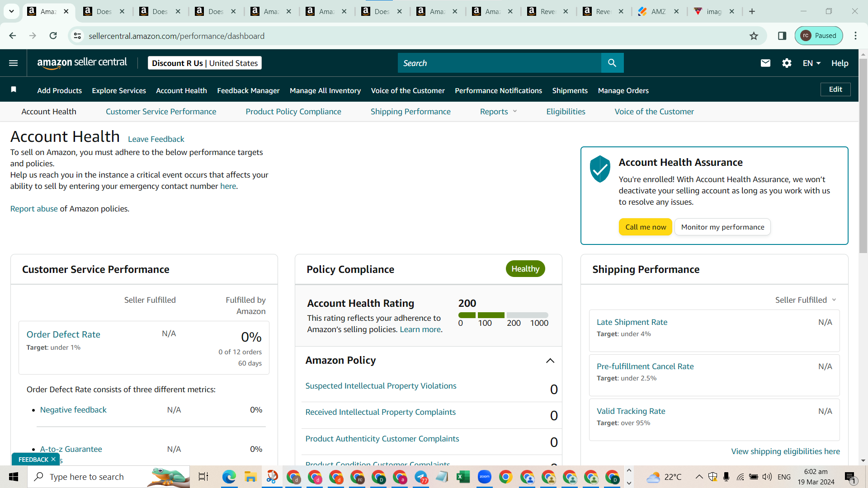The width and height of the screenshot is (868, 488).
Task: Open Customer Service Performance tab
Action: point(161,112)
